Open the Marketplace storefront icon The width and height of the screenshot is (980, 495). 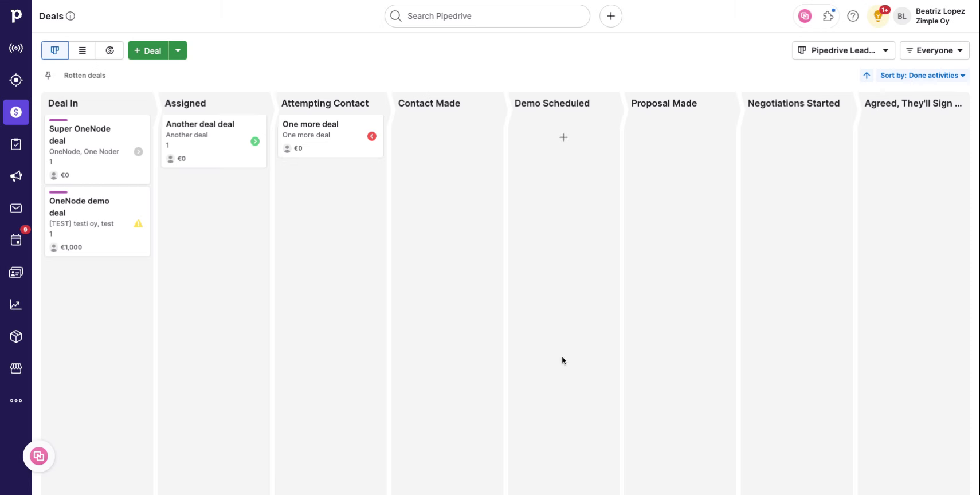pyautogui.click(x=16, y=368)
